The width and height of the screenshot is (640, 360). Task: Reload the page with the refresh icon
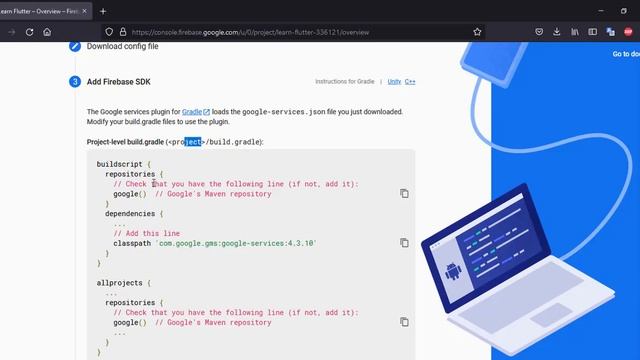[x=29, y=32]
